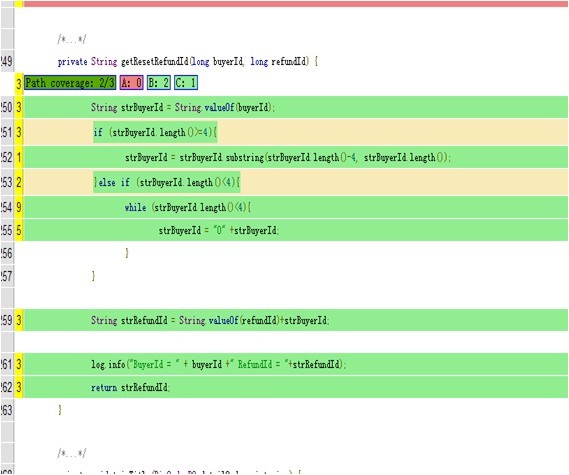Click line number 49 in the gutter
Viewport: 569px width, 475px height.
7,61
